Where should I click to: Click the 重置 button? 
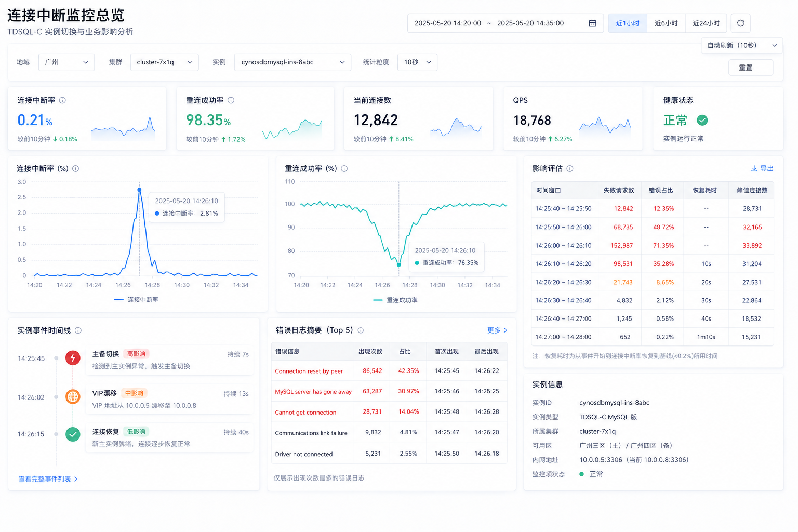(751, 68)
